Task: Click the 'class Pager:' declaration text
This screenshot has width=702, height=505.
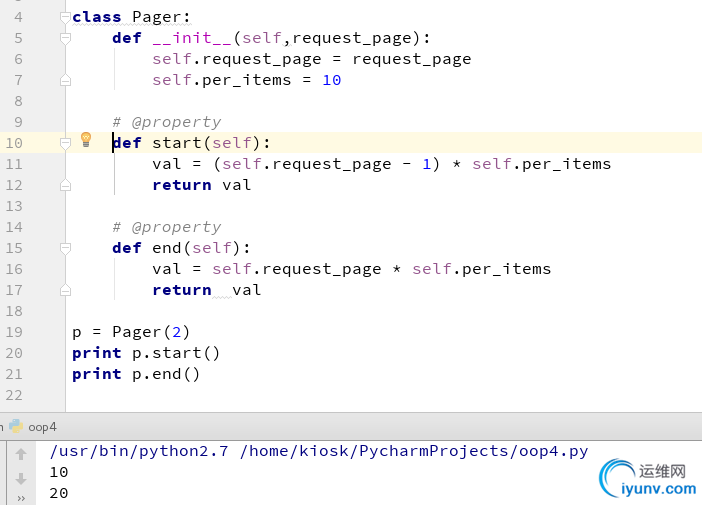Action: coord(132,17)
